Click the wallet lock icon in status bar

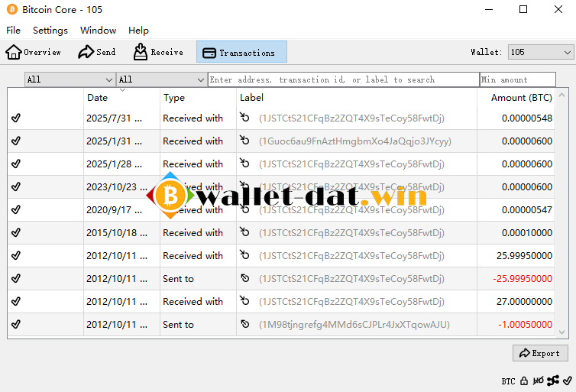tap(524, 381)
